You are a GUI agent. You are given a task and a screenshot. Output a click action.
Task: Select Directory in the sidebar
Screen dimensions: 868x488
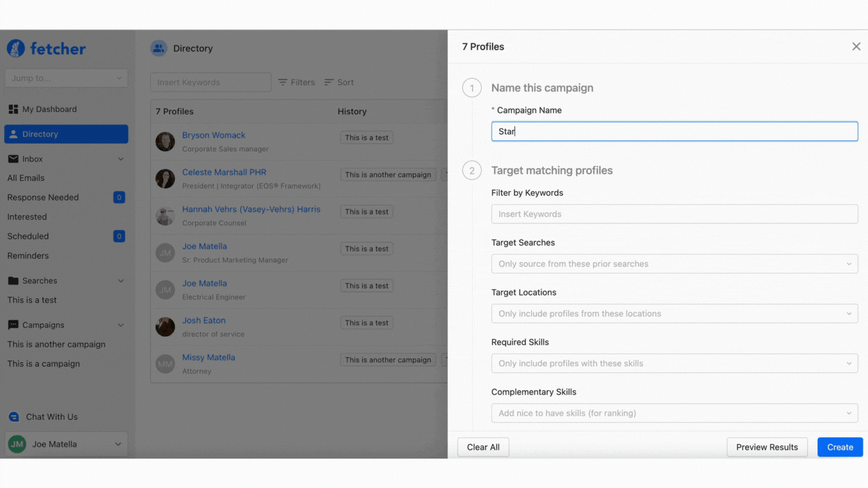[66, 134]
